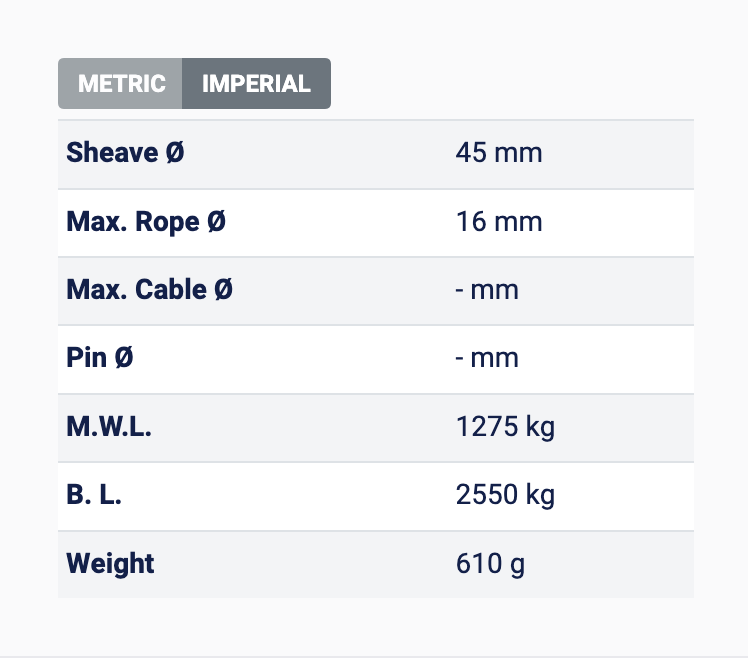
Task: Select the IMPERIAL units tab
Action: 256,83
